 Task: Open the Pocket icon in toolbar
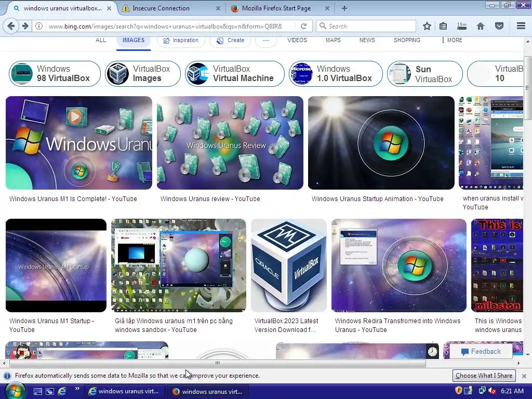point(499,26)
